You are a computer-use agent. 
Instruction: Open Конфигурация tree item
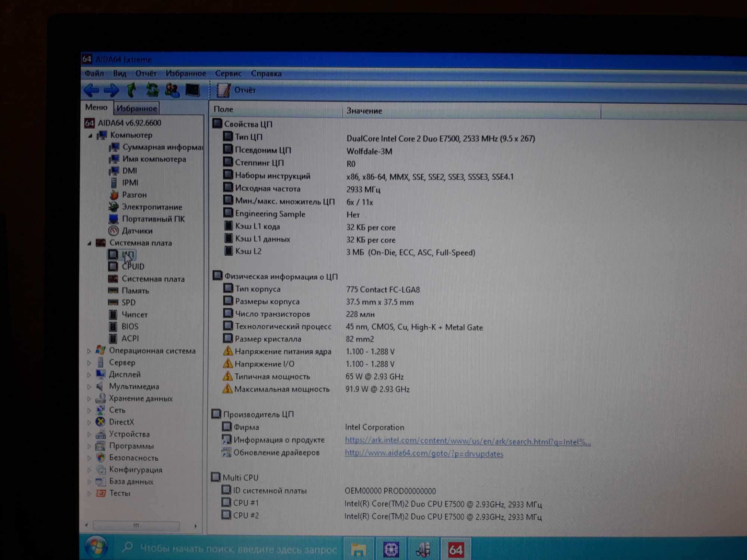(129, 470)
